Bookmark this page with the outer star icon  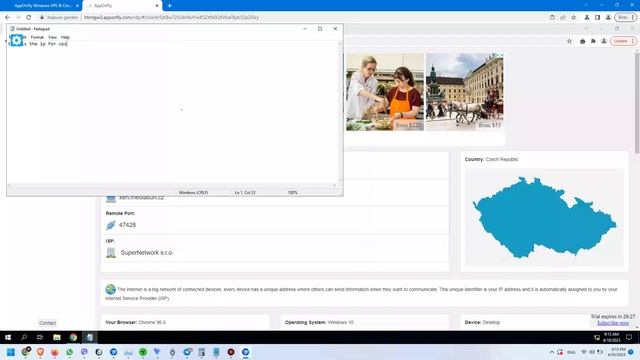tap(573, 18)
